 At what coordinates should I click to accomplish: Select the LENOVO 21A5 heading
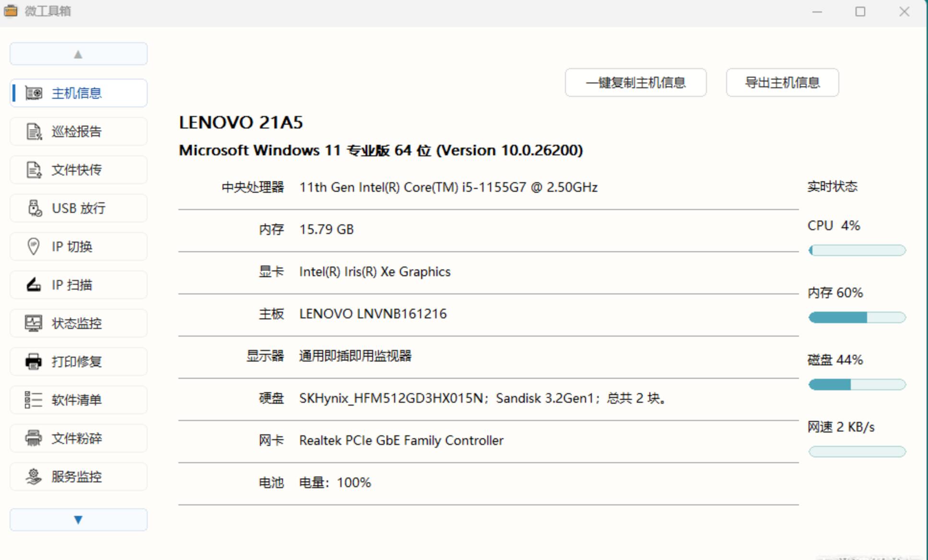coord(241,123)
